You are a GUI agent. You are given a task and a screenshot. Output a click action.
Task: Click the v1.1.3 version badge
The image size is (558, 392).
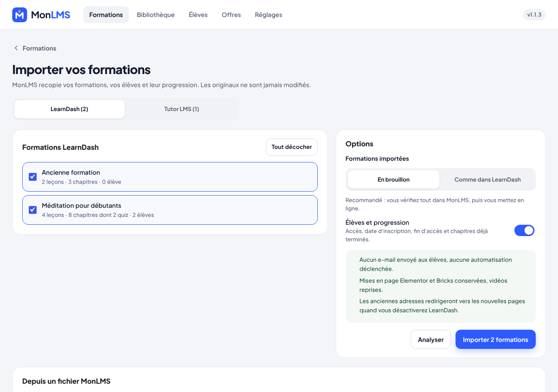(534, 15)
